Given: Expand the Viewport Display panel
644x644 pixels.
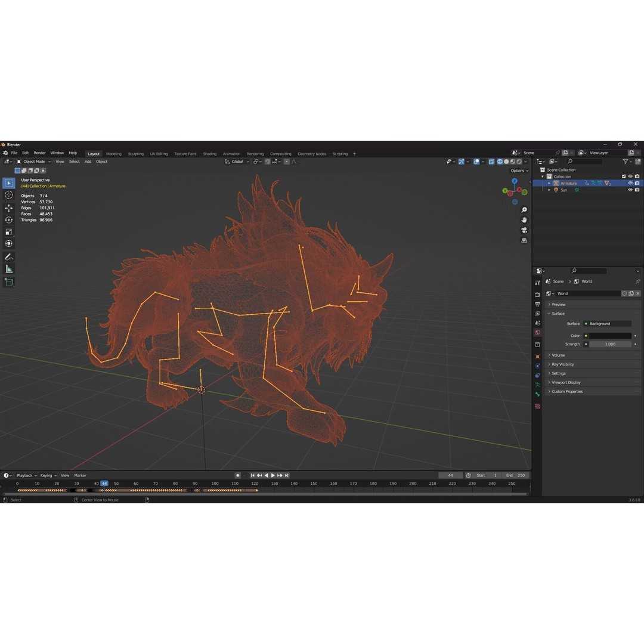Looking at the screenshot, I should (x=593, y=382).
